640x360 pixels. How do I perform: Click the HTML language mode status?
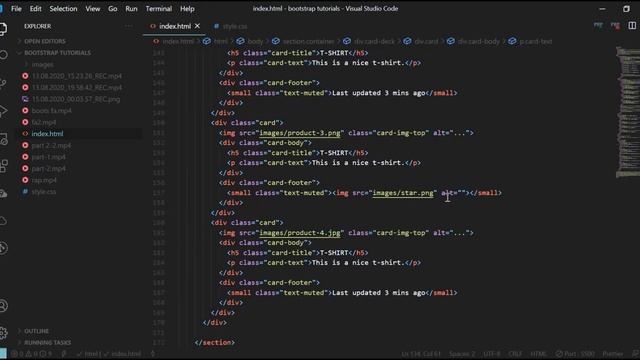pyautogui.click(x=538, y=354)
